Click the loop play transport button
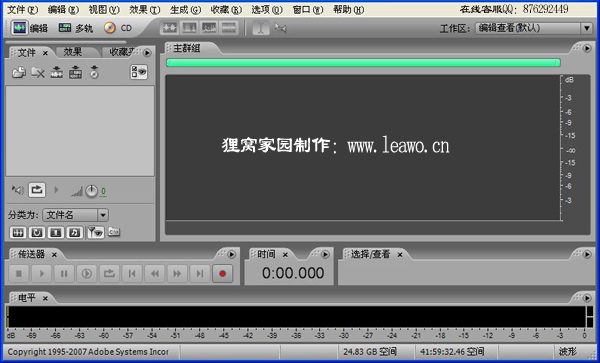This screenshot has height=363, width=600. point(109,273)
